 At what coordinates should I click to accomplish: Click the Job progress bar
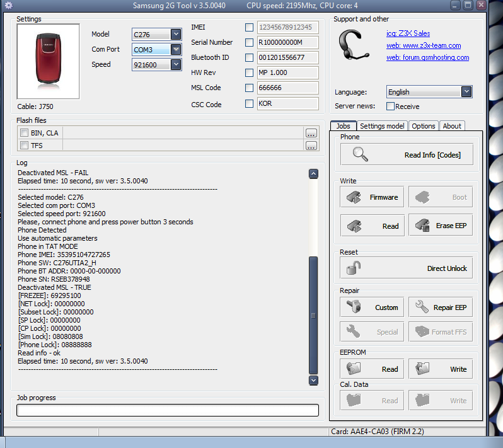tap(168, 410)
